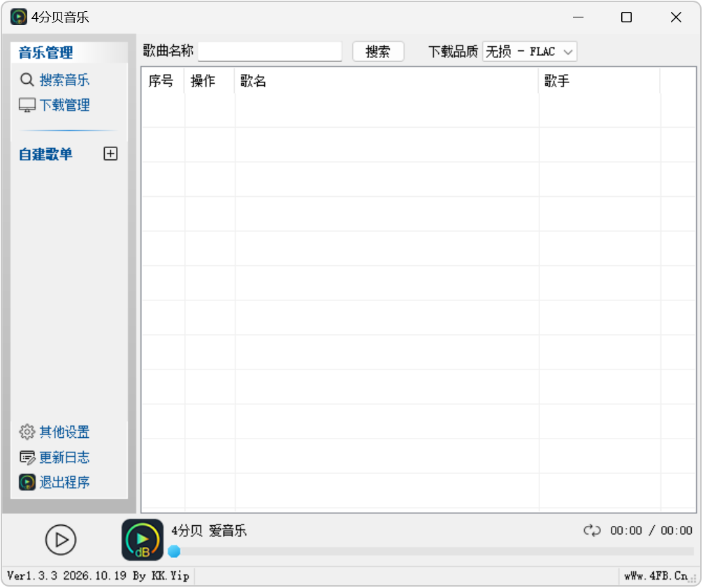Toggle the repeat loop mode icon
Image resolution: width=703 pixels, height=588 pixels.
(x=592, y=531)
